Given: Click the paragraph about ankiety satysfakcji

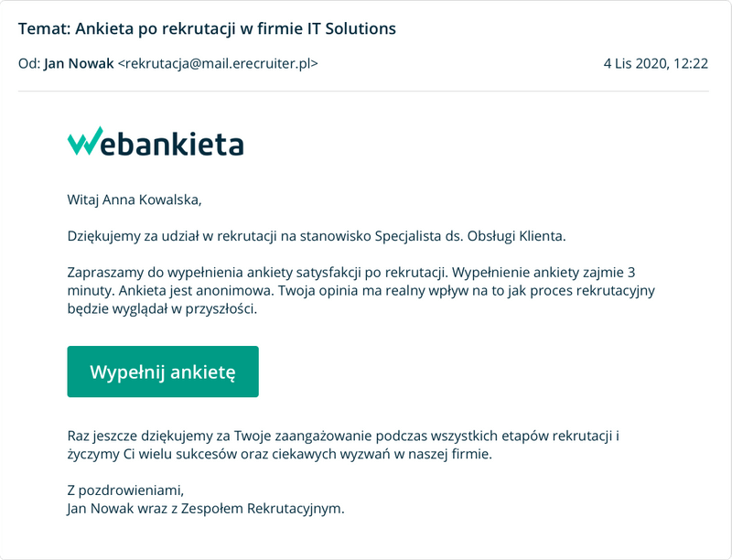Looking at the screenshot, I should (361, 290).
